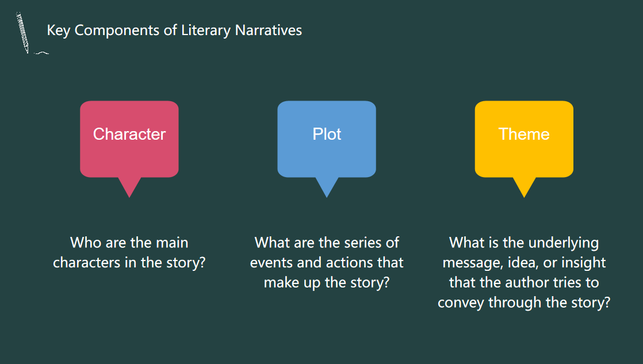
Task: Click the "make up the story?" line
Action: tap(327, 283)
